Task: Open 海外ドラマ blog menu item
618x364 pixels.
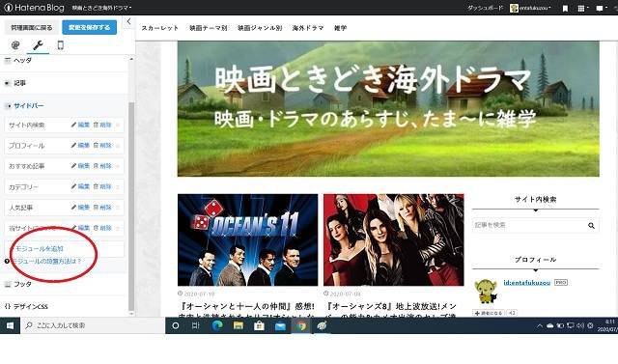Action: tap(308, 28)
